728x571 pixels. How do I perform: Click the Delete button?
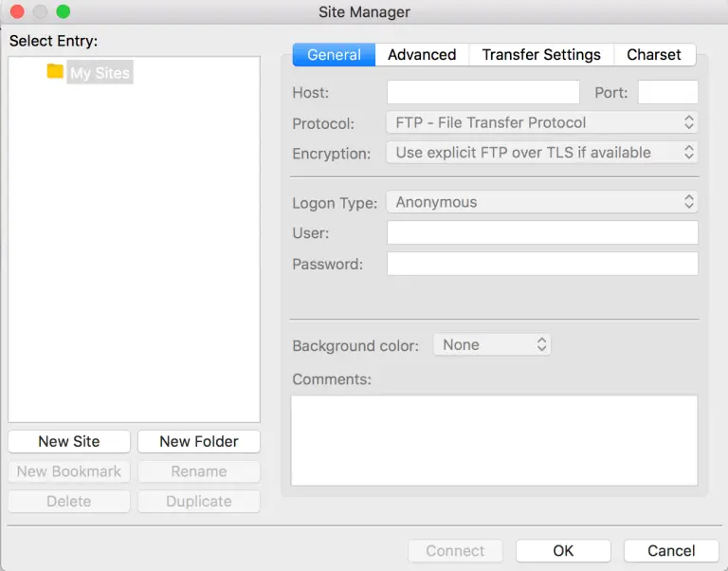click(69, 502)
